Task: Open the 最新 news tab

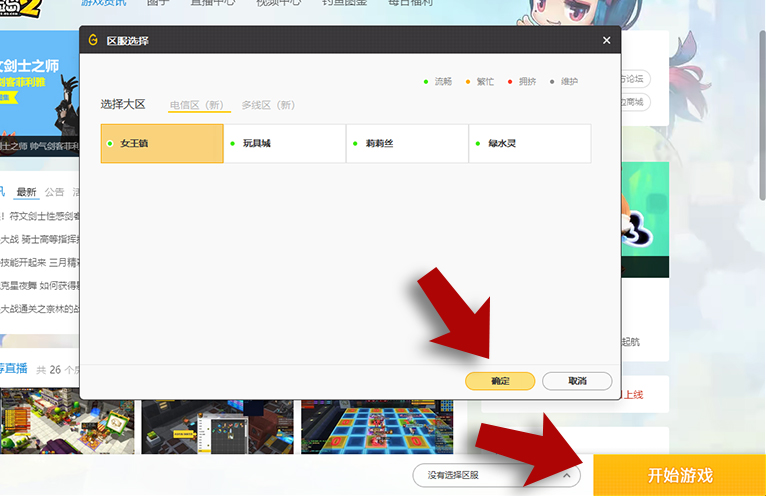Action: [26, 192]
